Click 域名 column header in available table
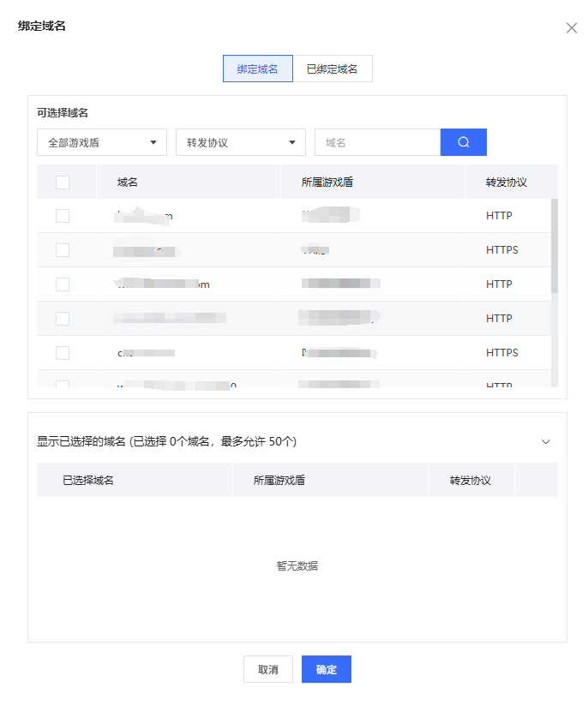588x706 pixels. tap(128, 182)
